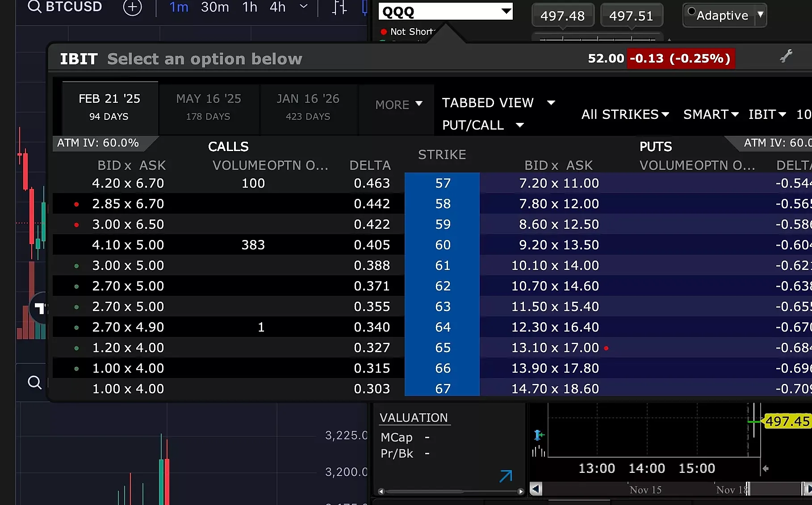Viewport: 812px width, 505px height.
Task: Click the calls ATM IV: 60.0% label
Action: coord(98,143)
